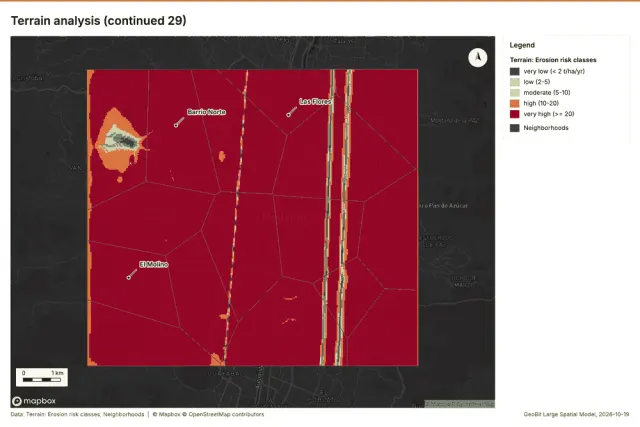Select the low (2-5) legend swatch

[x=515, y=82]
